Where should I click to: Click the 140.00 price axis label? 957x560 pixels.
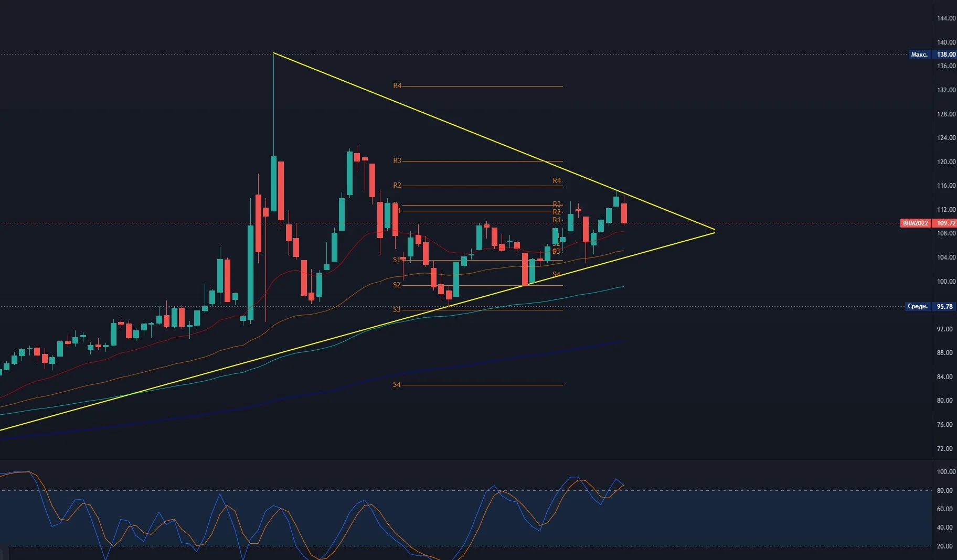[946, 42]
